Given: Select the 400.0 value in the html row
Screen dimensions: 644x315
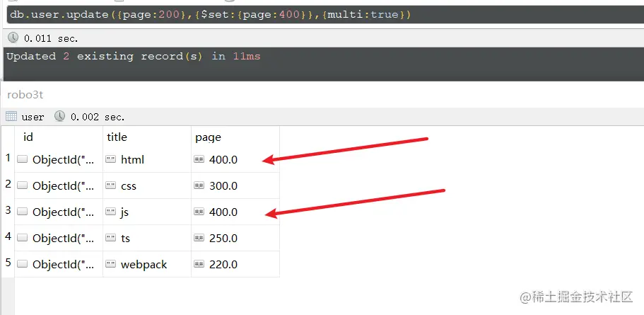Looking at the screenshot, I should [223, 159].
